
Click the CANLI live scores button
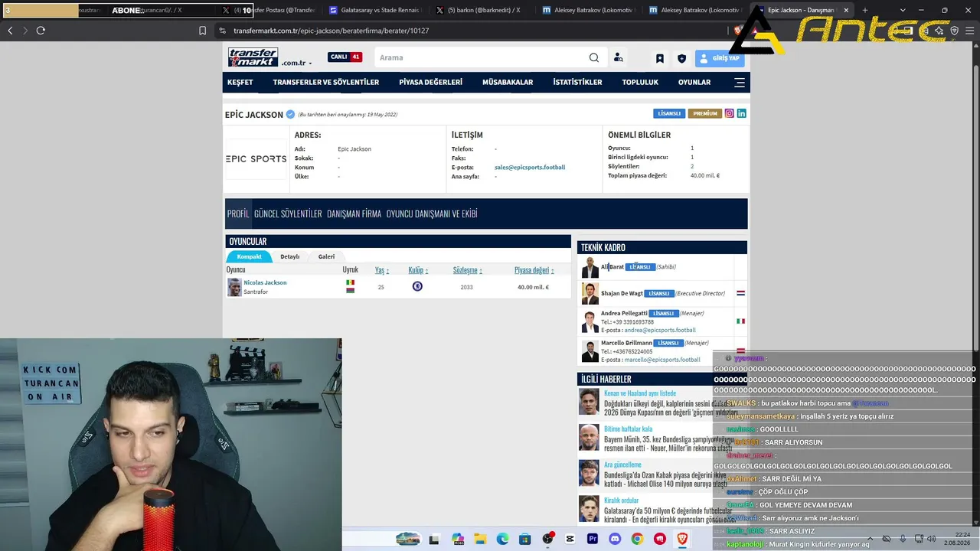point(345,57)
